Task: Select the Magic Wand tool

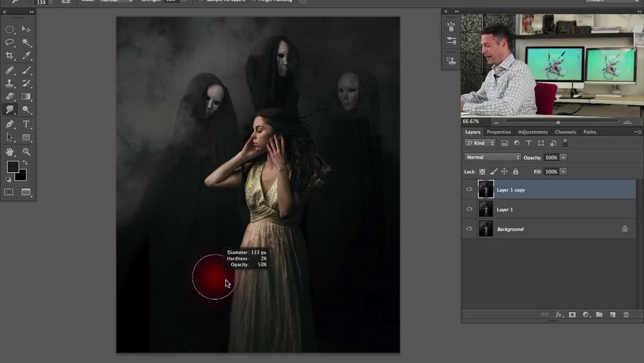Action: coord(26,42)
